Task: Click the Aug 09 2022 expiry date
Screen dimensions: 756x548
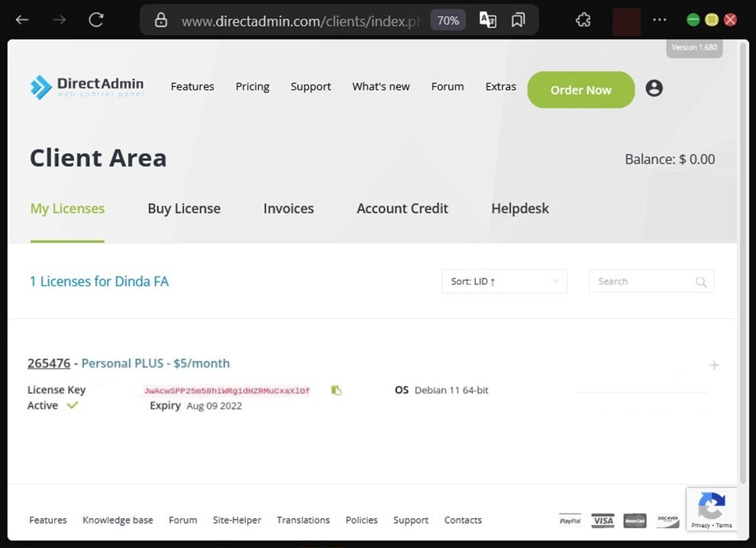Action: coord(214,406)
